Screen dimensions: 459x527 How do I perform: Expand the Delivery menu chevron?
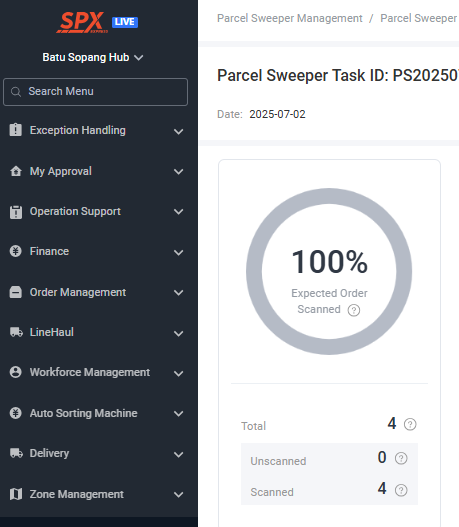[x=178, y=454]
